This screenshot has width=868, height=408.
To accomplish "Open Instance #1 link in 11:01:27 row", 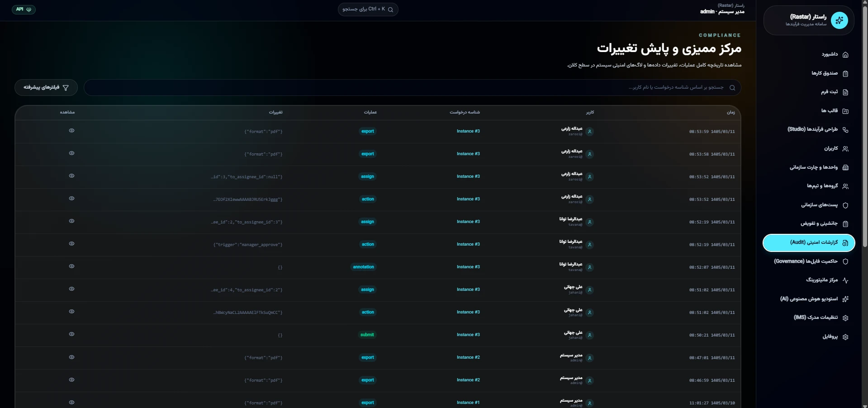I will pos(468,403).
